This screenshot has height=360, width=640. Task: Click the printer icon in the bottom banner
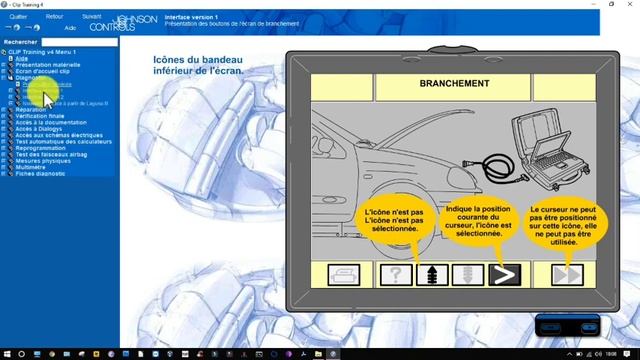pos(344,275)
